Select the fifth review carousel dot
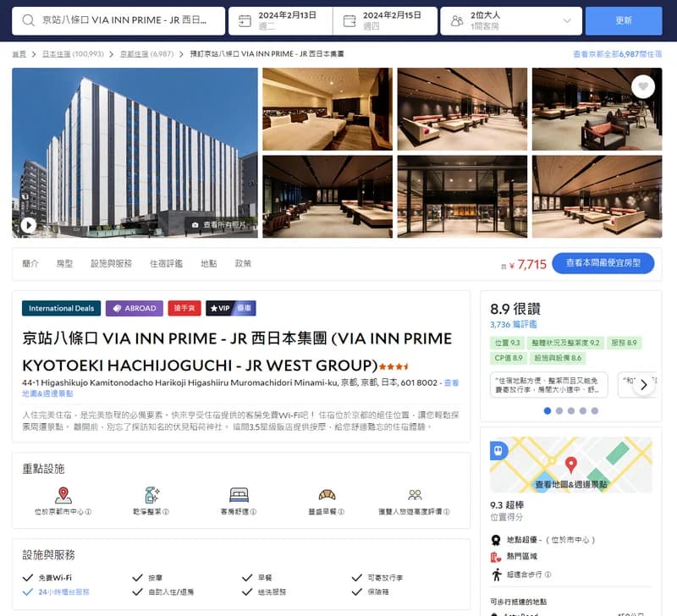Viewport: 677px width, 616px height. point(595,411)
